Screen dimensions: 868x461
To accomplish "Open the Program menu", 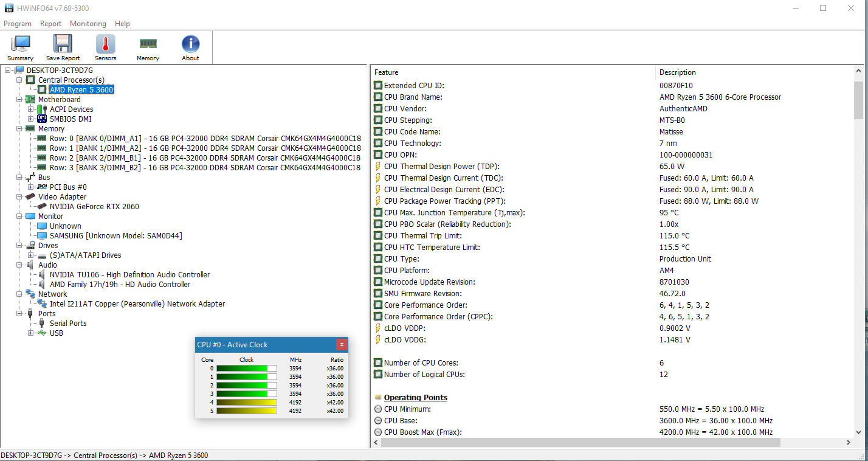I will pyautogui.click(x=18, y=24).
